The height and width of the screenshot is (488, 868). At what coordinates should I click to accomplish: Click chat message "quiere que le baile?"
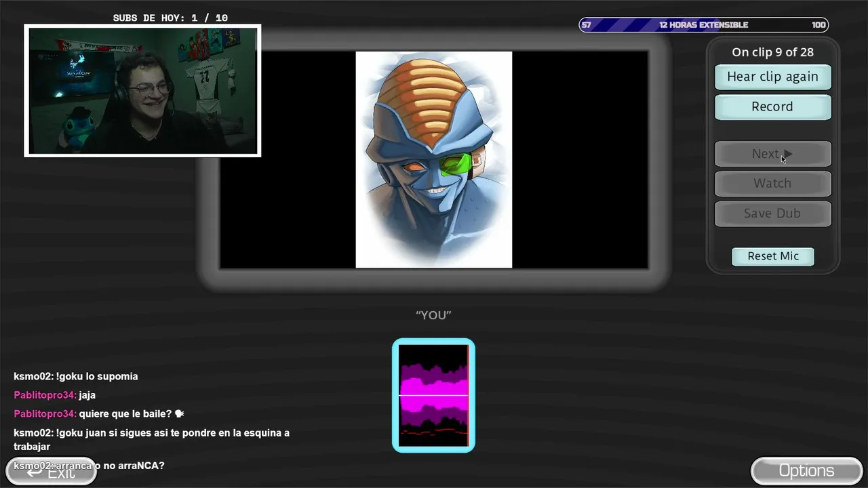(99, 413)
